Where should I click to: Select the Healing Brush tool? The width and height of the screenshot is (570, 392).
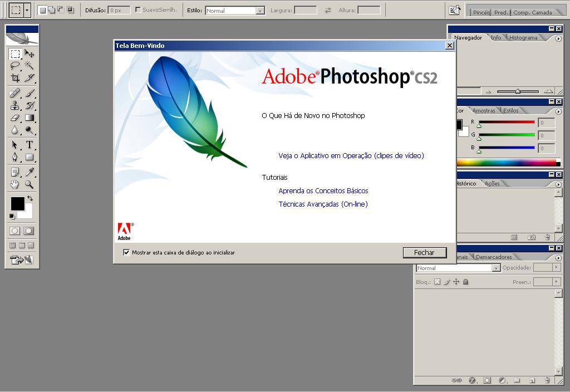tap(15, 94)
